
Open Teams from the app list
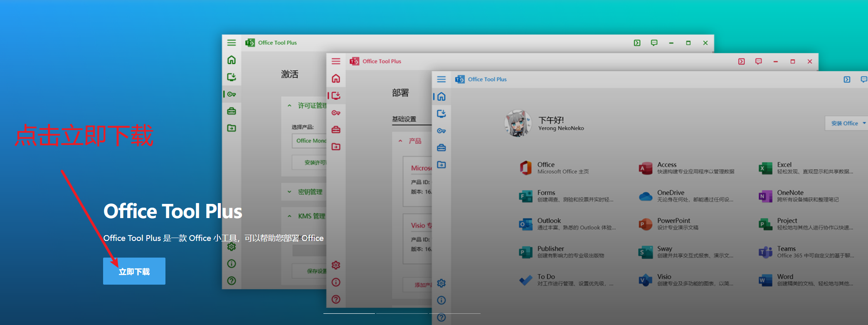(x=806, y=251)
